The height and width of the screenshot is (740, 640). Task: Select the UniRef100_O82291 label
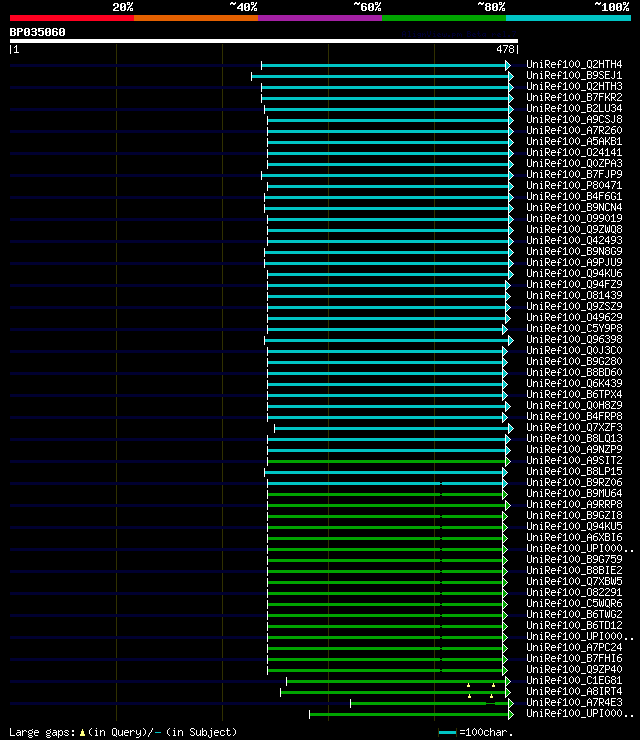click(x=574, y=592)
